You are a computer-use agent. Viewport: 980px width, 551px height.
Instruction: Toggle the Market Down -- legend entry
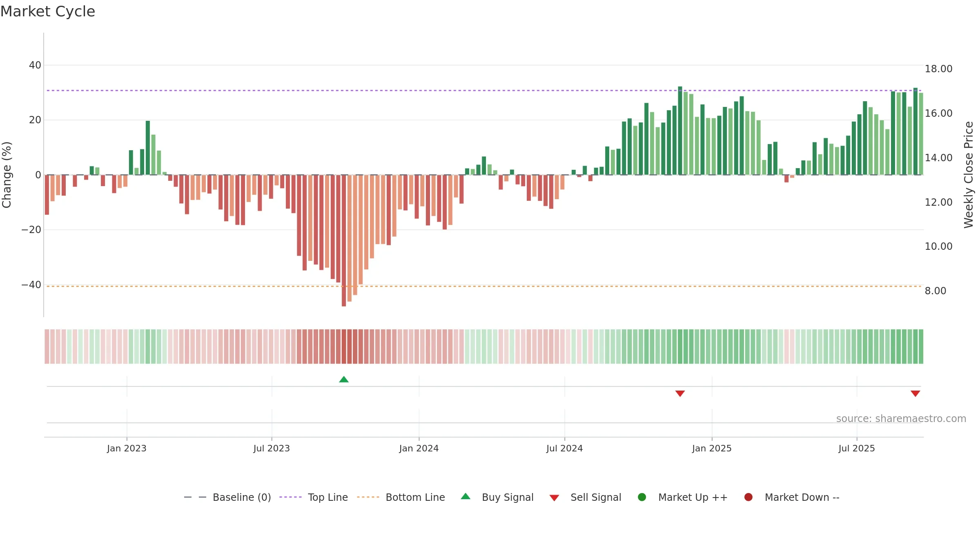click(x=792, y=497)
